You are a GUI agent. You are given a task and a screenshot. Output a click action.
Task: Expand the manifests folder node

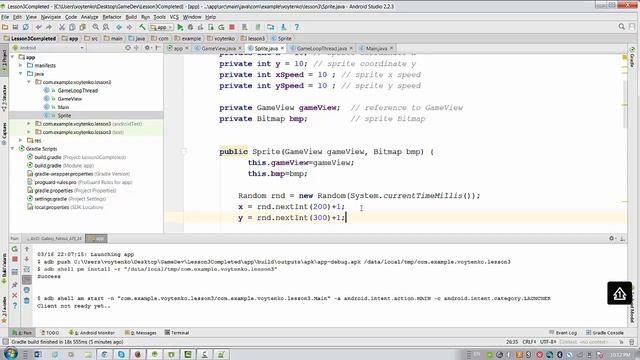click(x=21, y=65)
